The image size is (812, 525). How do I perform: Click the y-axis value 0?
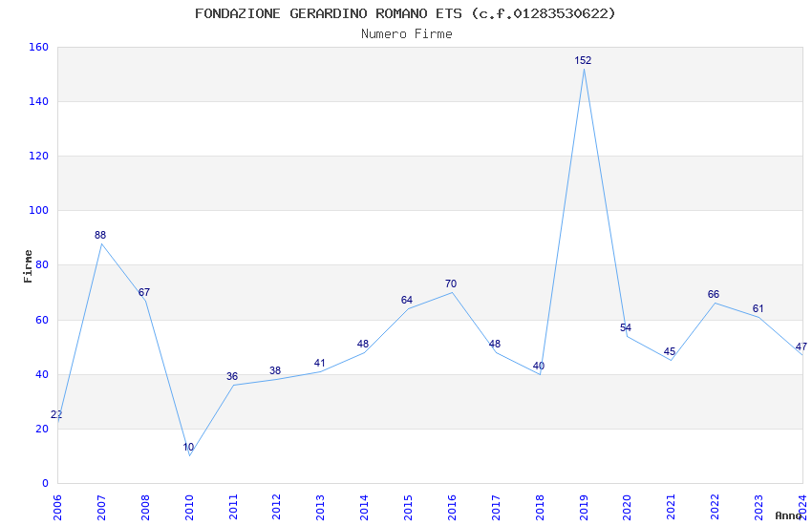45,483
